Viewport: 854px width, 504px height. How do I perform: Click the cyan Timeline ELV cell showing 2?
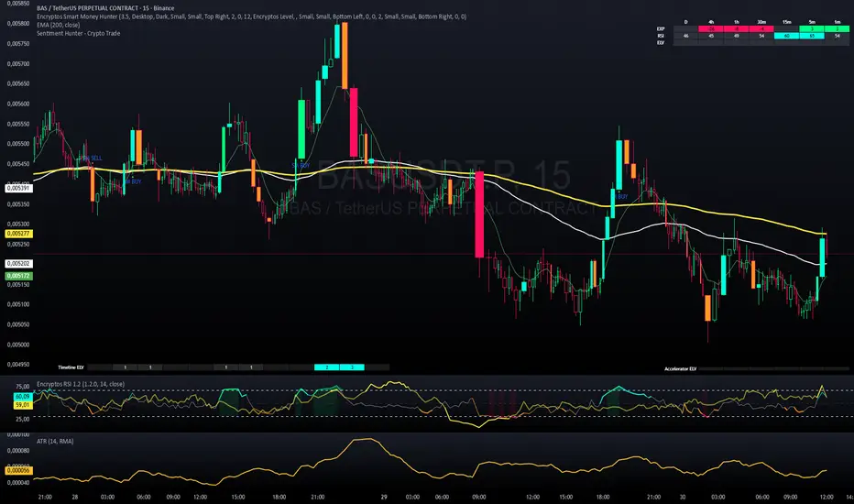pos(327,367)
